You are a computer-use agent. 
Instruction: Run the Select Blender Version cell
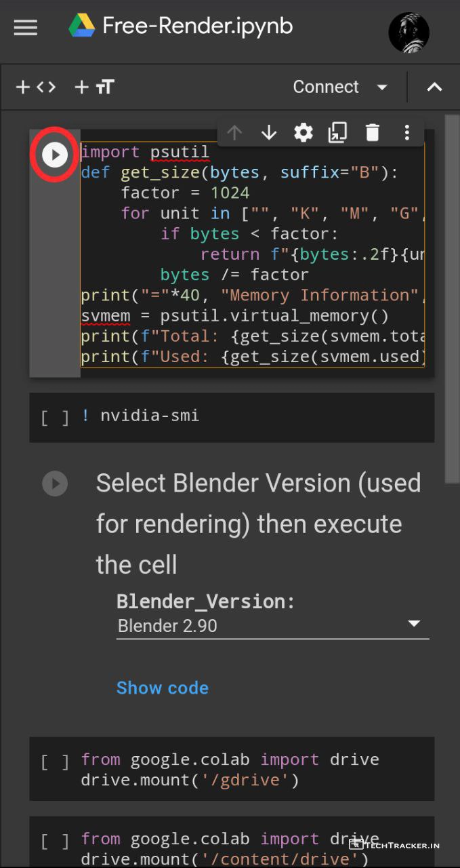click(55, 484)
